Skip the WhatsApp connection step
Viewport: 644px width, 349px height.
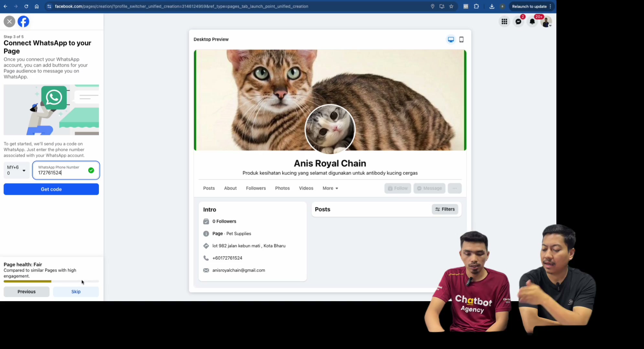point(76,292)
